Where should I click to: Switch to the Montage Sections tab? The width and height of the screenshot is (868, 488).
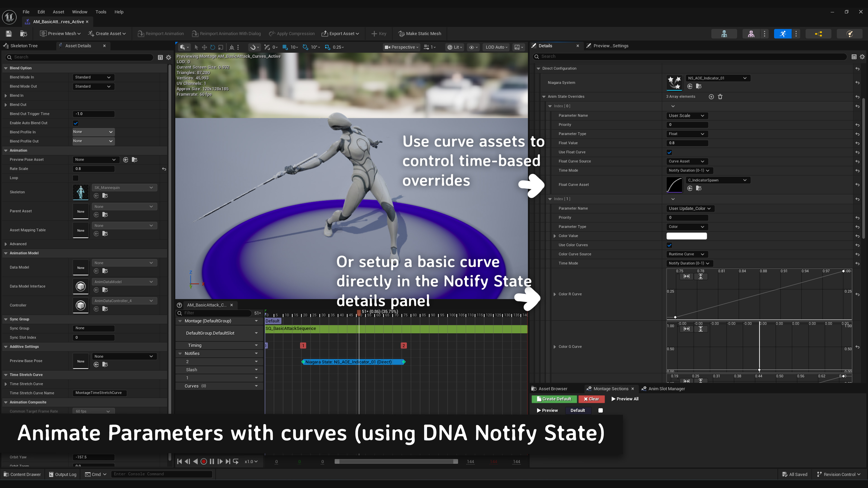[x=610, y=389]
